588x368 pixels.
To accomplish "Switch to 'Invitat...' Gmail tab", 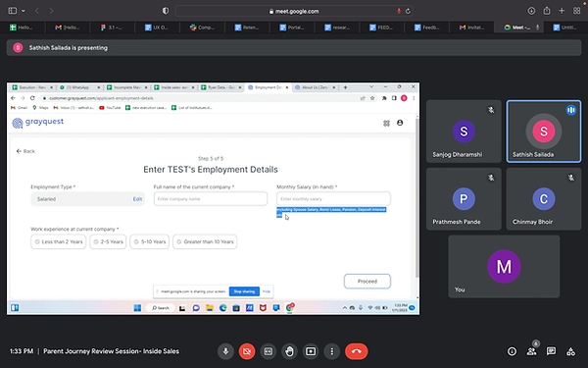I will point(471,27).
